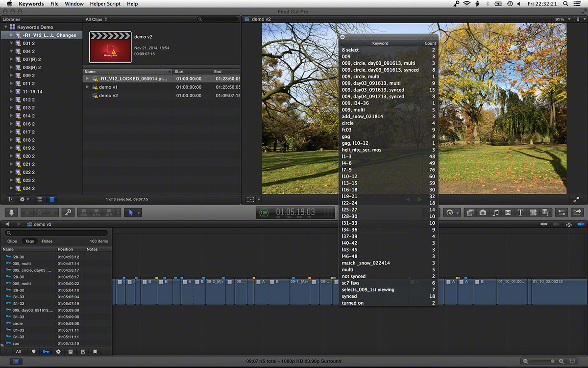The height and width of the screenshot is (368, 588).
Task: Open the Titles browser T icon
Action: [x=520, y=212]
